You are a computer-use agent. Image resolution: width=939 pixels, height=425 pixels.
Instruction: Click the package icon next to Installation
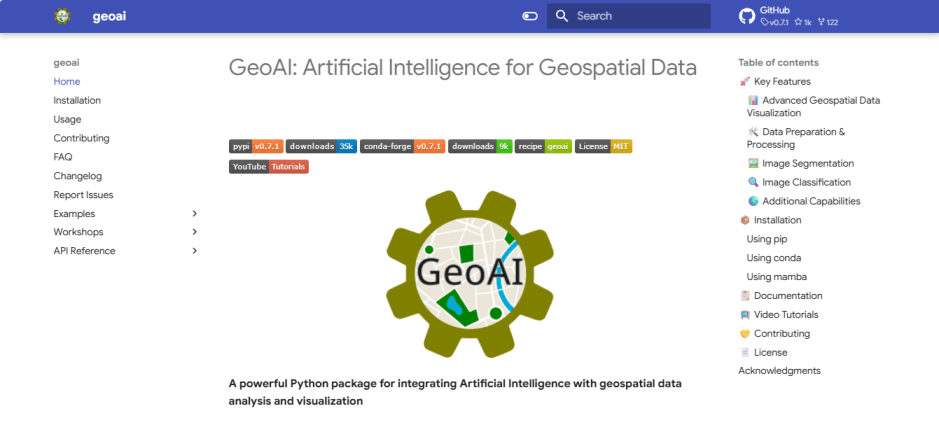click(745, 220)
